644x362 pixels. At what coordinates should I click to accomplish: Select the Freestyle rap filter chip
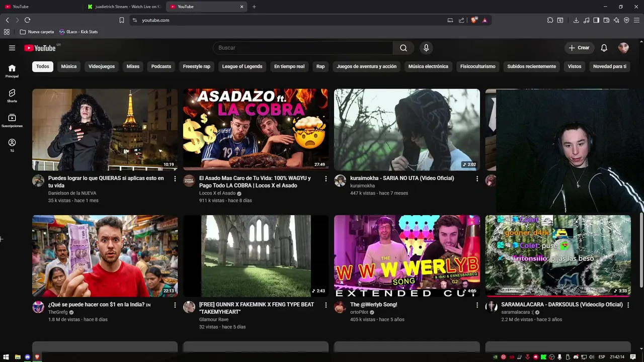click(x=197, y=66)
